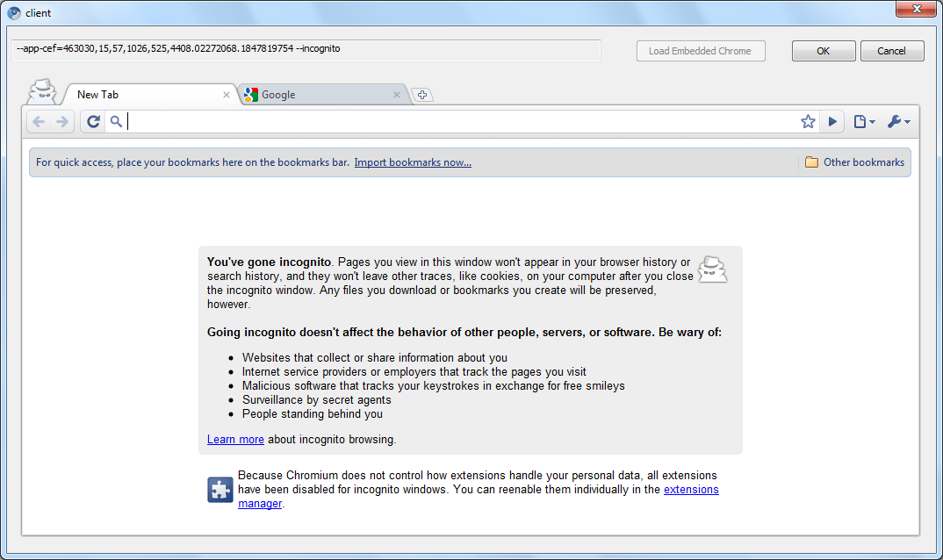Click the command-line arguments text field
The width and height of the screenshot is (943, 560).
pyautogui.click(x=306, y=50)
